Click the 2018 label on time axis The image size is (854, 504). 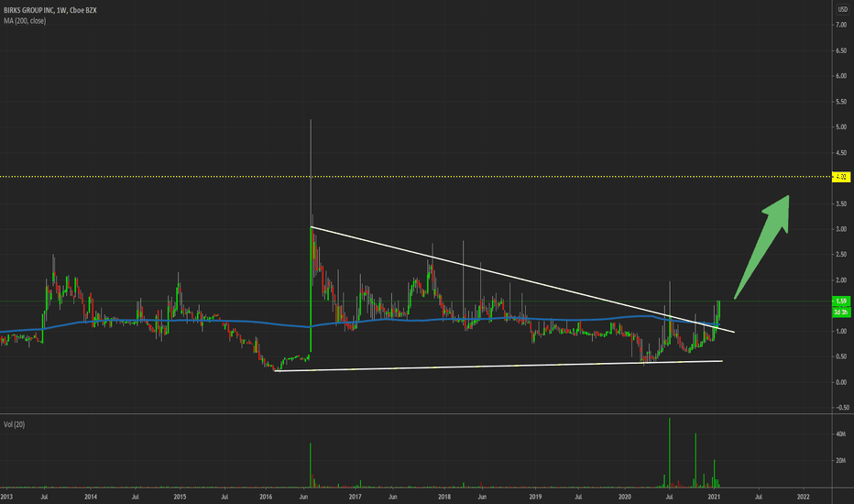coord(444,497)
